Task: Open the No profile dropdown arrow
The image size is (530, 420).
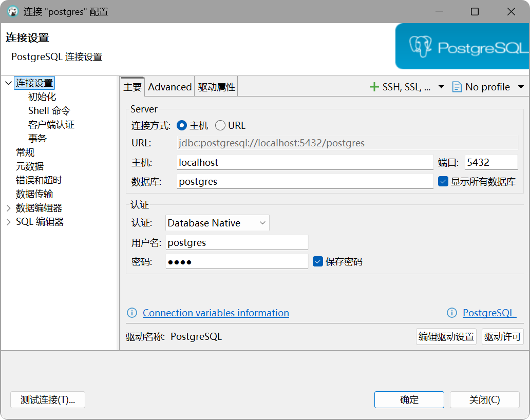Action: [521, 87]
